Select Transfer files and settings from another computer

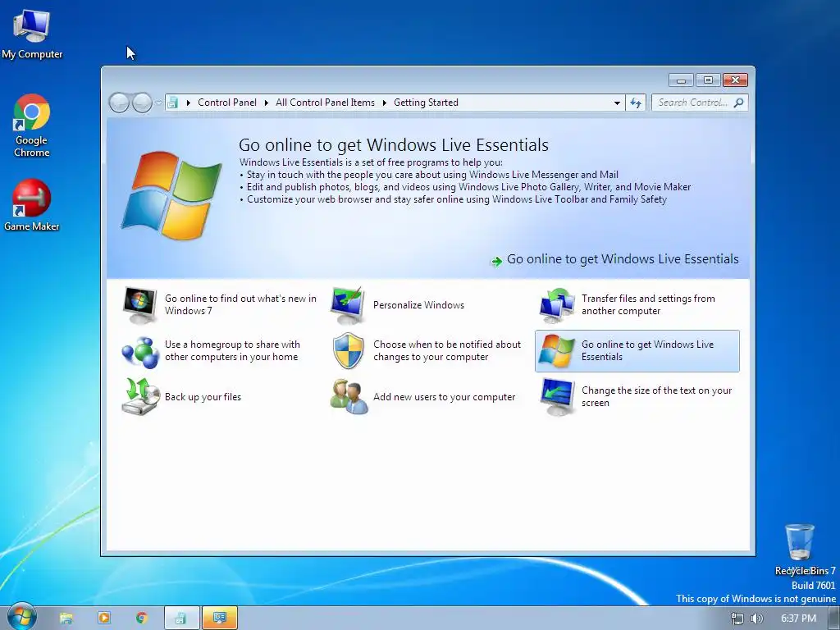648,305
